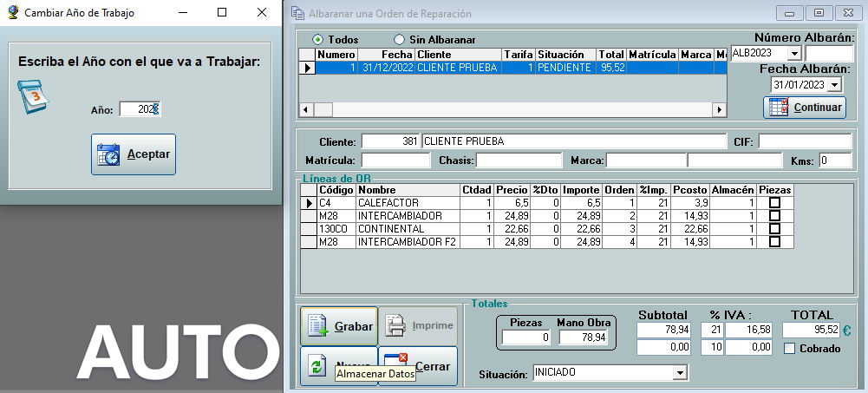Click the TOTAL field showing 95,52

811,331
